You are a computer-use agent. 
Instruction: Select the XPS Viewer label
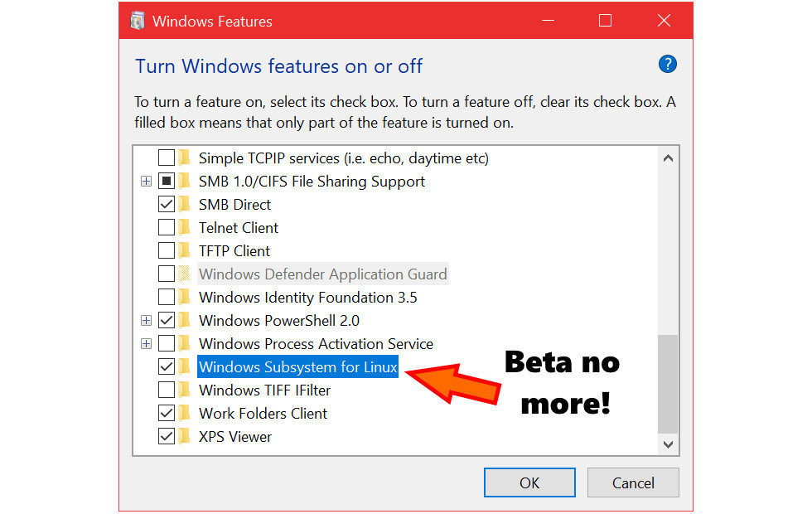tap(235, 436)
